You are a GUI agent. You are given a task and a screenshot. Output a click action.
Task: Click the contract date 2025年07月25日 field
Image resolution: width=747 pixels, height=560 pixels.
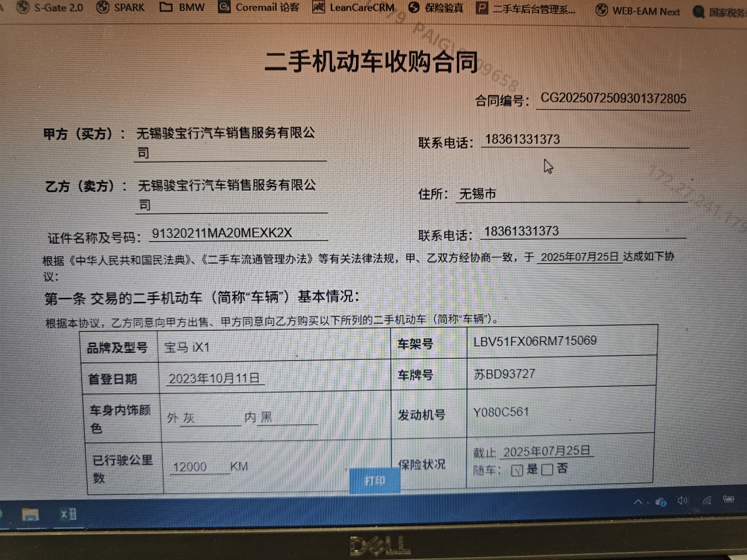(579, 257)
